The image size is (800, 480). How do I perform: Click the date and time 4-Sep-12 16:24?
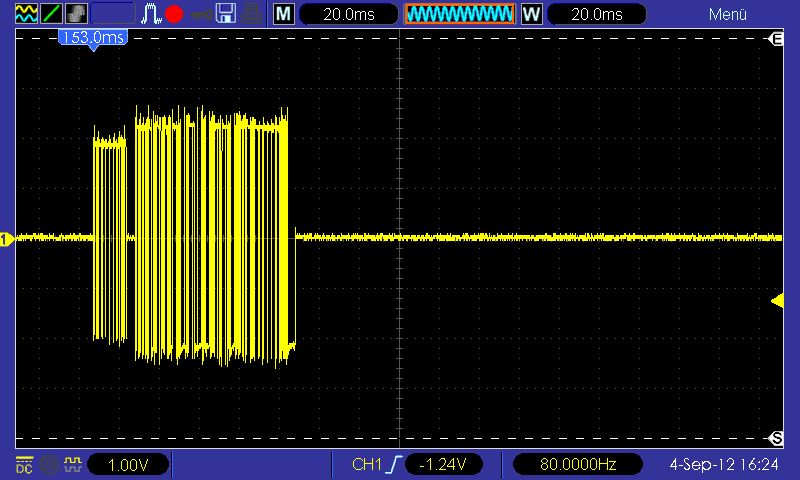[x=724, y=464]
